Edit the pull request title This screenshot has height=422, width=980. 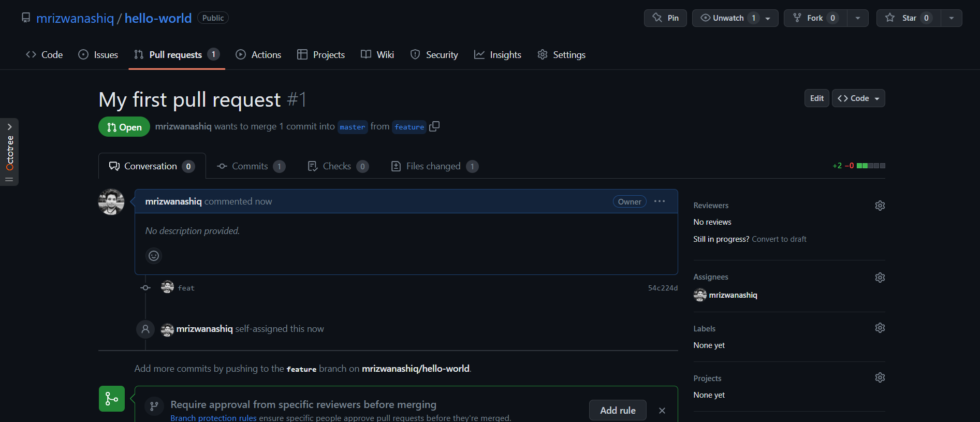click(817, 98)
